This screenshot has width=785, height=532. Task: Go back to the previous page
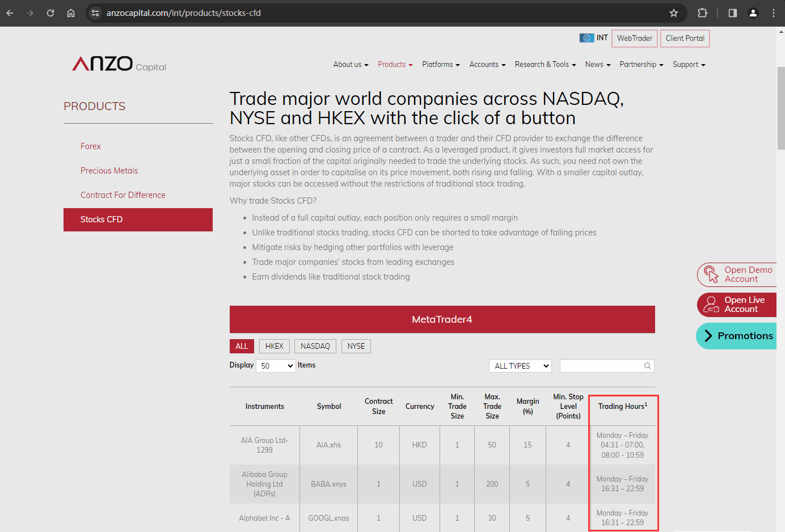[x=10, y=12]
